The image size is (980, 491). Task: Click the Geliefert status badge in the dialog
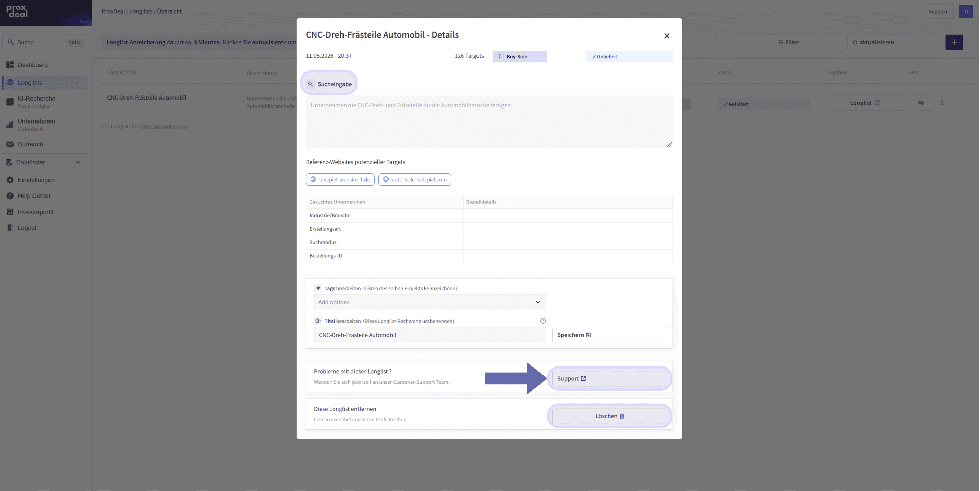click(629, 56)
